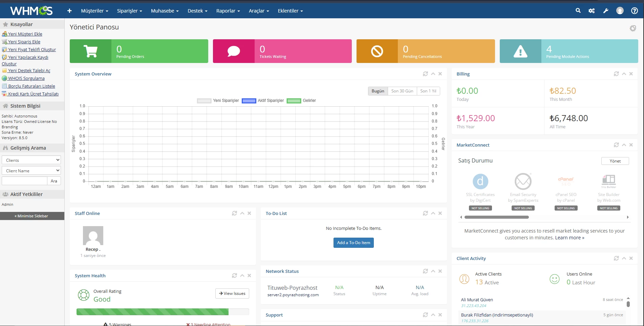Screen dimensions: 644x326
Task: Click the Pending Orders shopping cart tile
Action: (x=90, y=51)
